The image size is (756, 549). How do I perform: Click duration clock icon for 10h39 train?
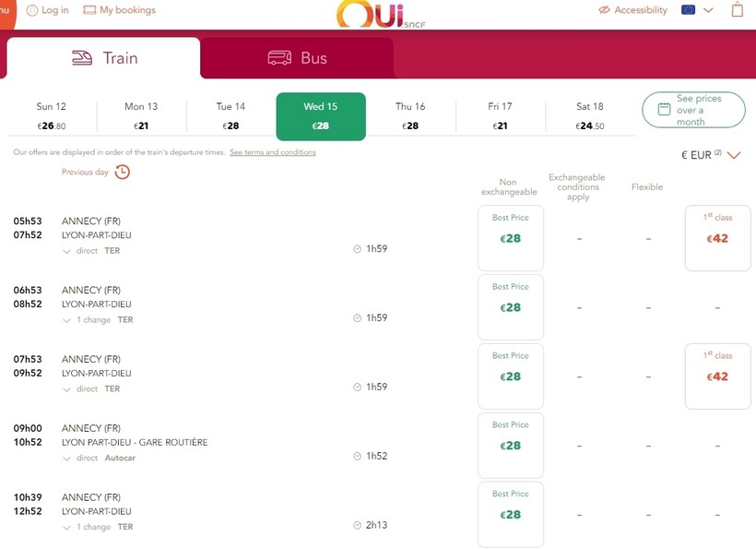(358, 525)
